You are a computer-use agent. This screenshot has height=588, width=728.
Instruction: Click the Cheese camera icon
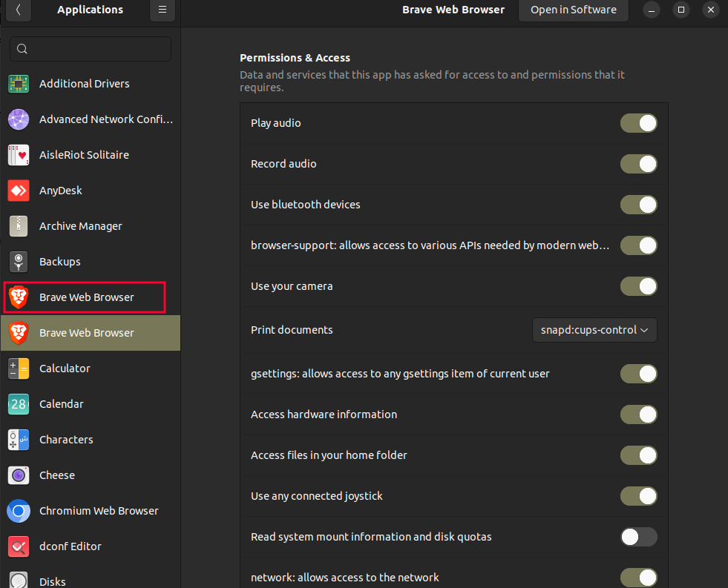pyautogui.click(x=19, y=475)
